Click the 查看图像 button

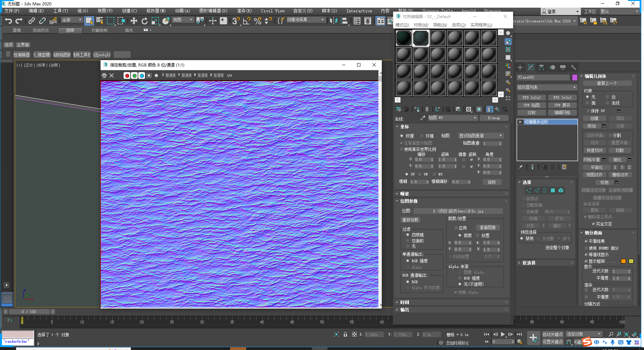488,227
